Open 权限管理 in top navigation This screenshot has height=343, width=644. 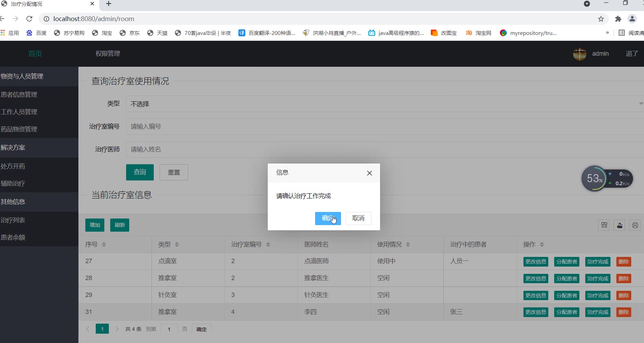108,54
